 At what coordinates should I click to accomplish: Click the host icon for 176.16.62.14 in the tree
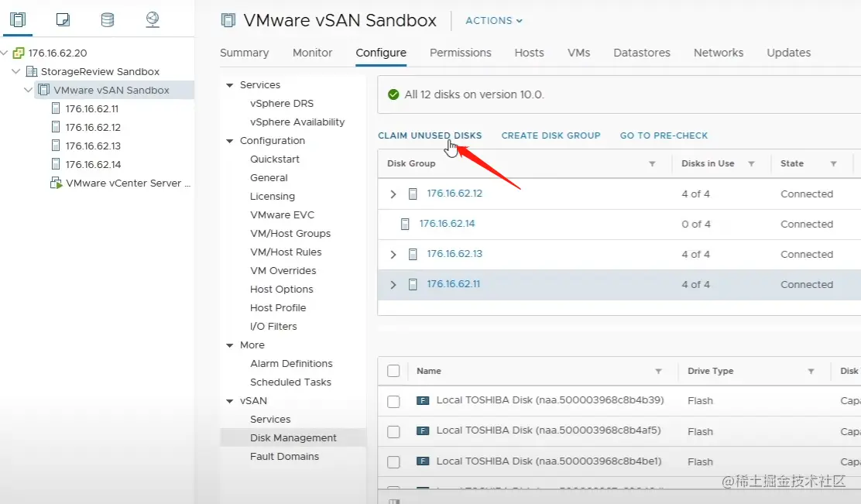click(x=56, y=163)
